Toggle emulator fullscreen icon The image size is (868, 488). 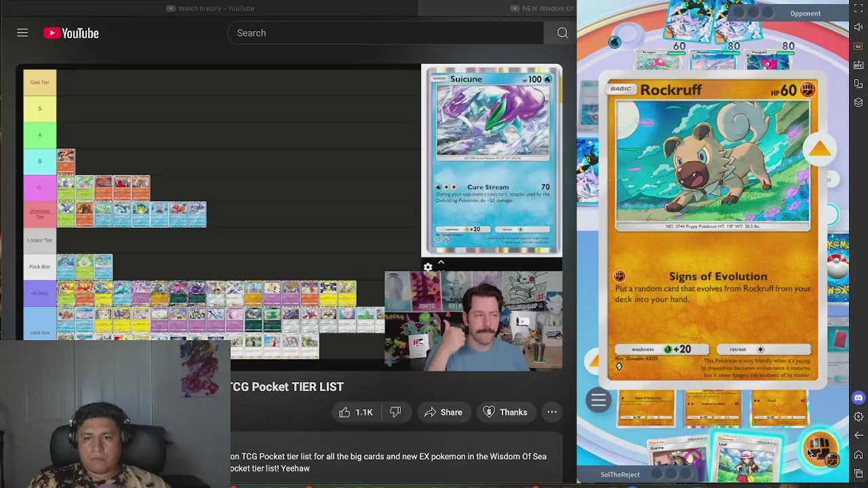[x=859, y=8]
